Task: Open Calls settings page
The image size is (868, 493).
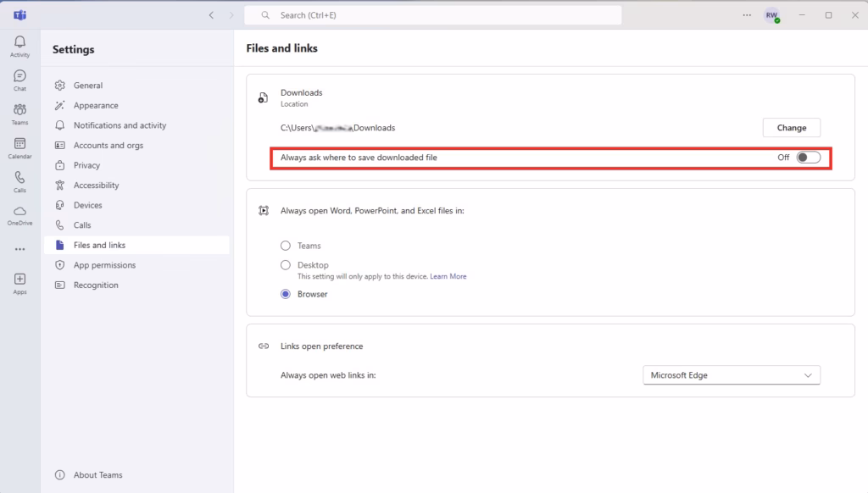Action: 136,225
